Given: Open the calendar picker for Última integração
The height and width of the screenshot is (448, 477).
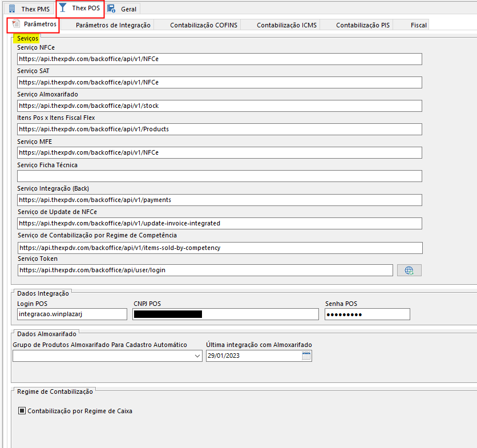Looking at the screenshot, I should tap(306, 356).
